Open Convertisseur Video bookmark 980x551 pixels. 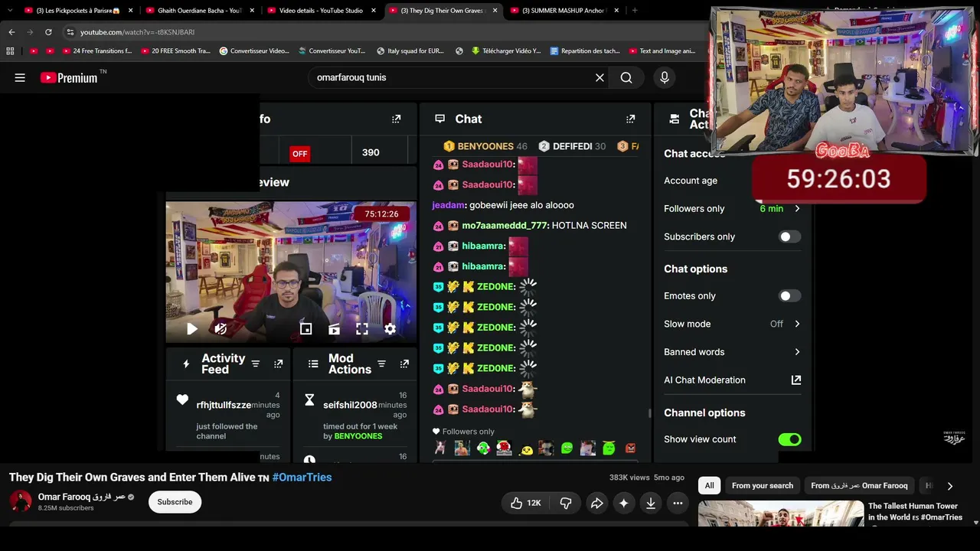[x=253, y=51]
